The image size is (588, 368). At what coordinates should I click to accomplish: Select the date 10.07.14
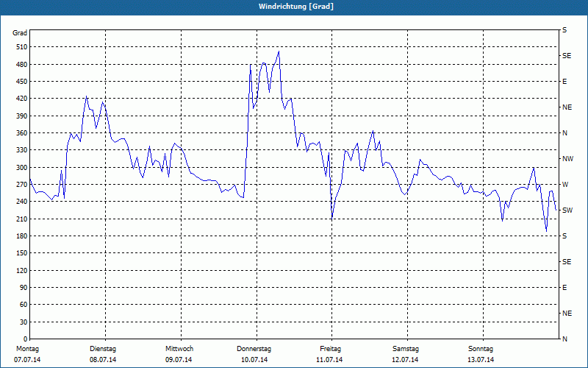[x=254, y=360]
